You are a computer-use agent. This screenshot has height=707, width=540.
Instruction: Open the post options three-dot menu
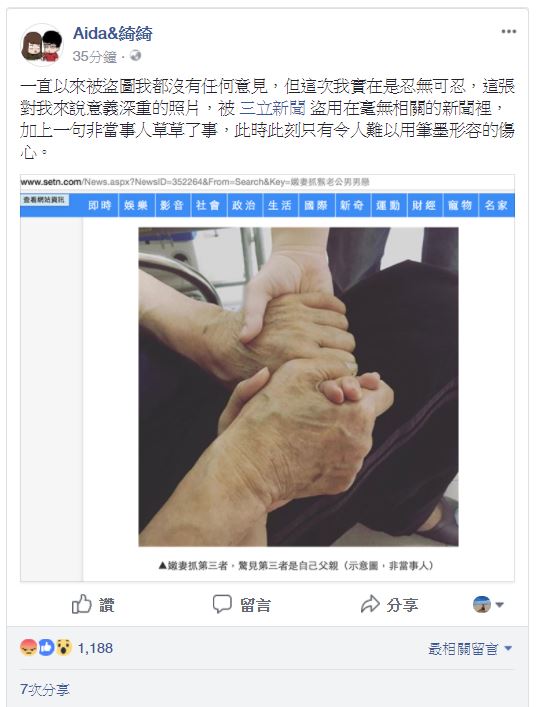(x=508, y=31)
